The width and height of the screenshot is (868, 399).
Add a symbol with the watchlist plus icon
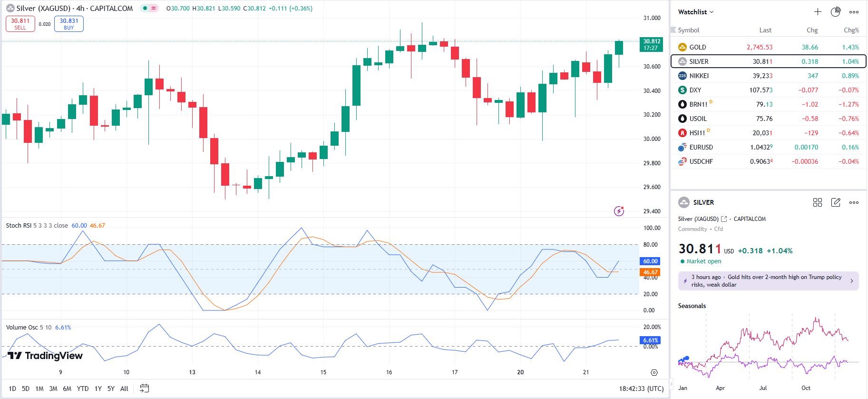[818, 12]
